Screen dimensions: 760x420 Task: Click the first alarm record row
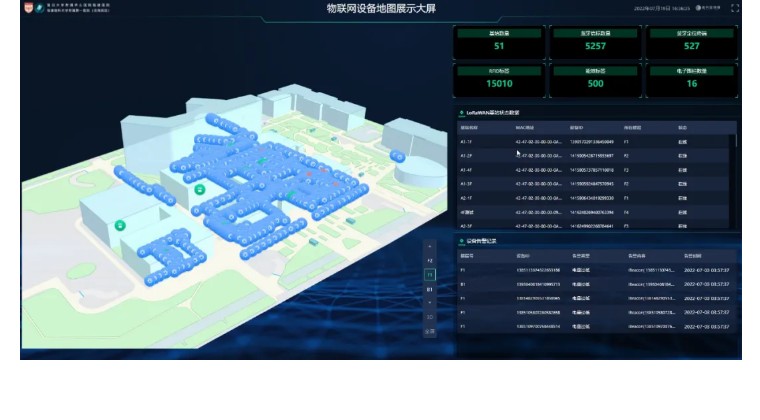pyautogui.click(x=596, y=270)
